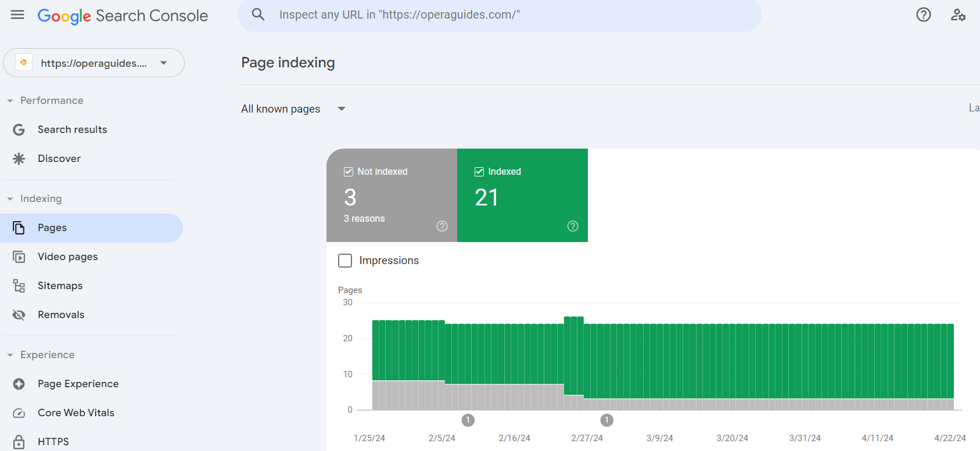Viewport: 980px width, 451px height.
Task: Collapse the Performance section
Action: [x=10, y=101]
